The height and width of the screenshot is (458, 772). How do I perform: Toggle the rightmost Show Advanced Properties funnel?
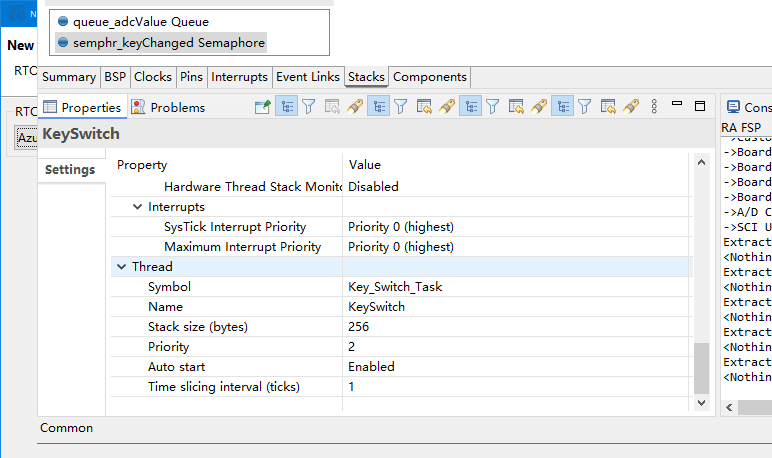coord(584,106)
